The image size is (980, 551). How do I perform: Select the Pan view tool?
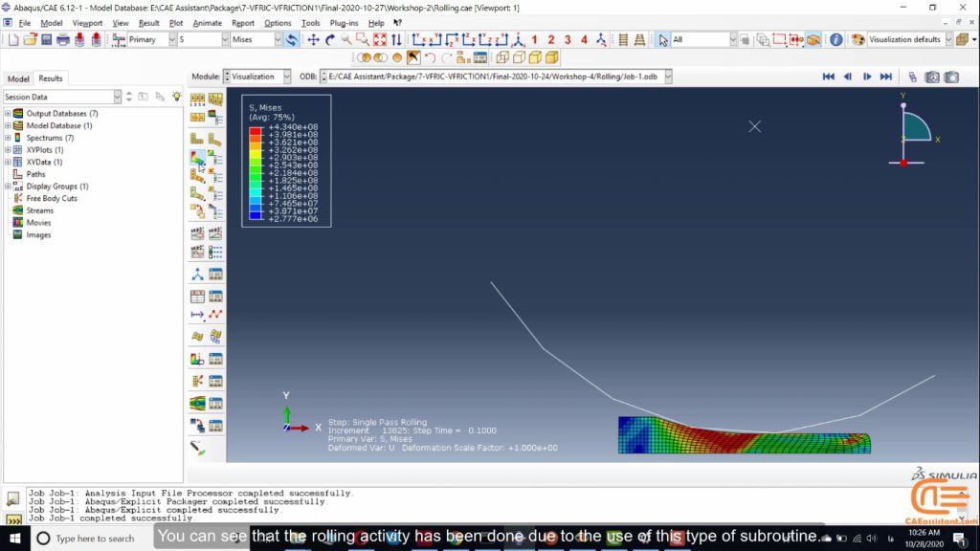[x=313, y=40]
